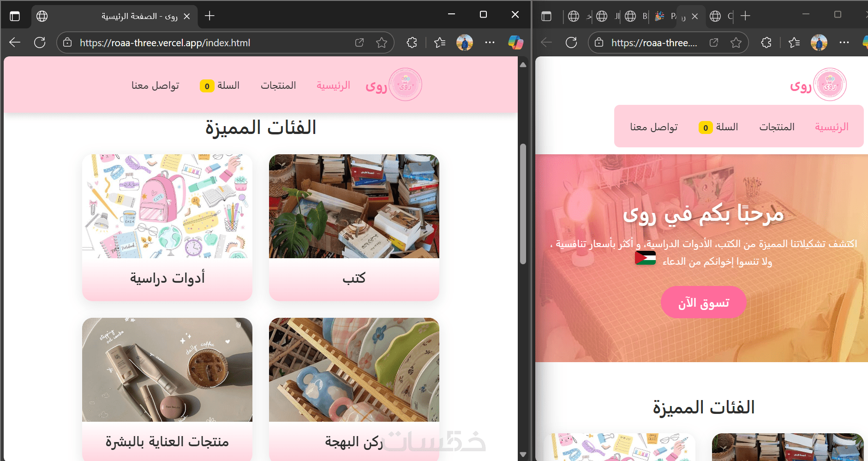This screenshot has height=461, width=868.
Task: View site information lock in right window
Action: (599, 42)
